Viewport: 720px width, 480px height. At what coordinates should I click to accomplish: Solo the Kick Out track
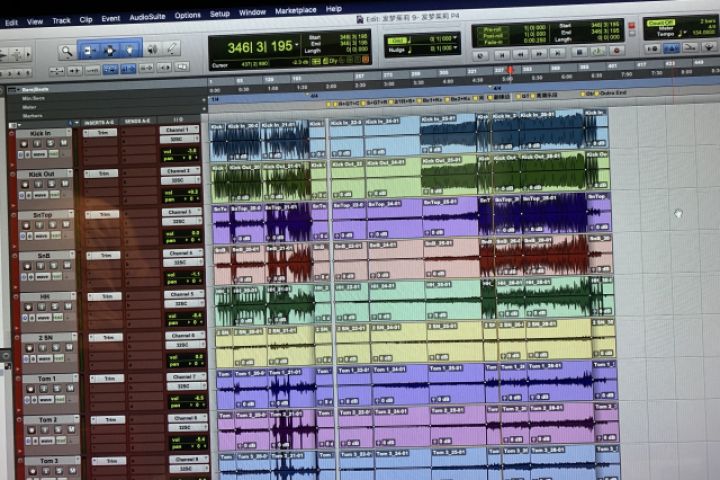click(x=51, y=184)
